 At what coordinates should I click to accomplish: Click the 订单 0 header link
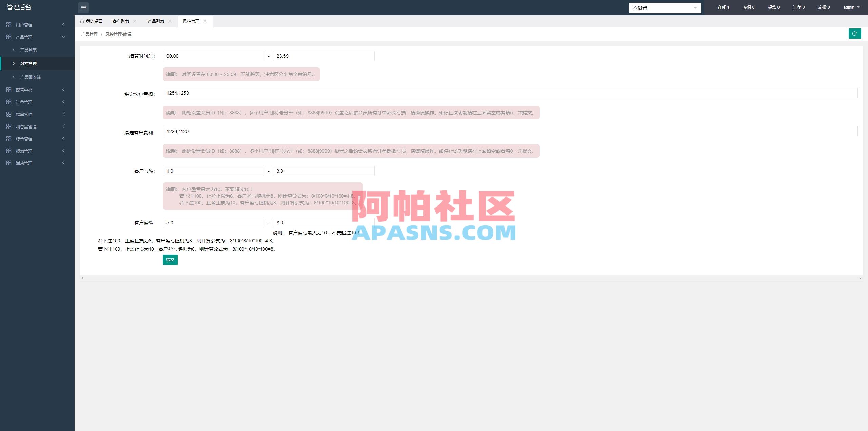(799, 7)
